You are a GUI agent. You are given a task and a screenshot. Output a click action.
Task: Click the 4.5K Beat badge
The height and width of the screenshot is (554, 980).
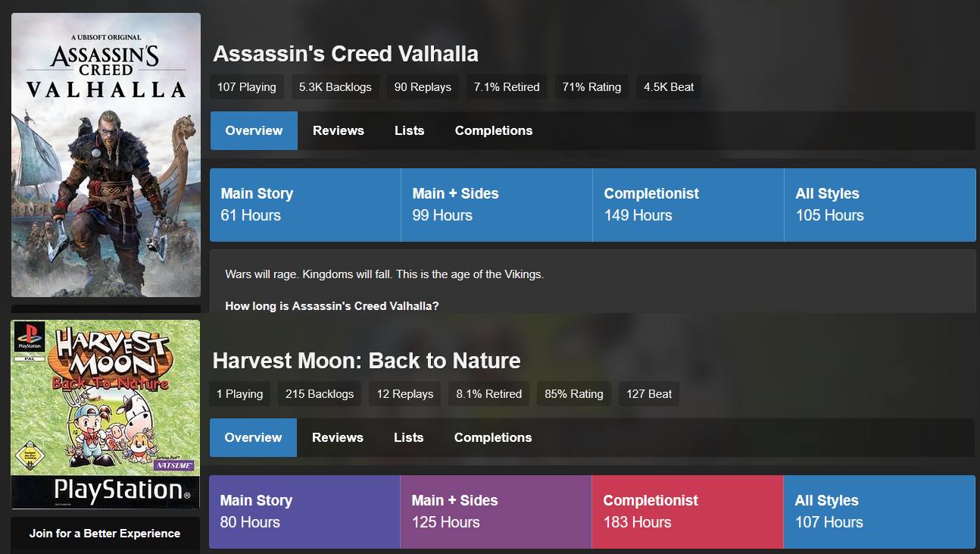[669, 87]
